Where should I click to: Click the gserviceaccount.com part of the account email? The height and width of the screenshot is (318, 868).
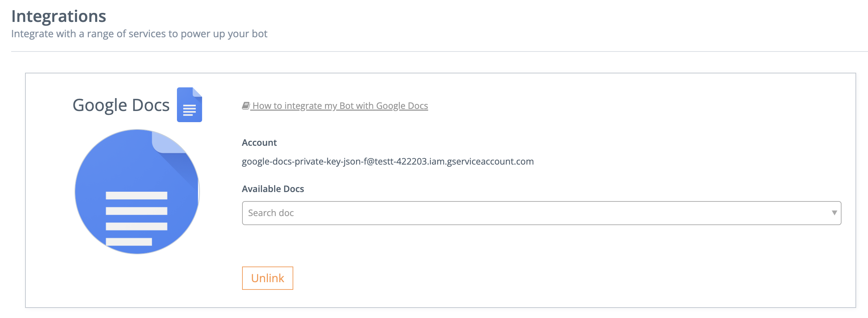(490, 161)
